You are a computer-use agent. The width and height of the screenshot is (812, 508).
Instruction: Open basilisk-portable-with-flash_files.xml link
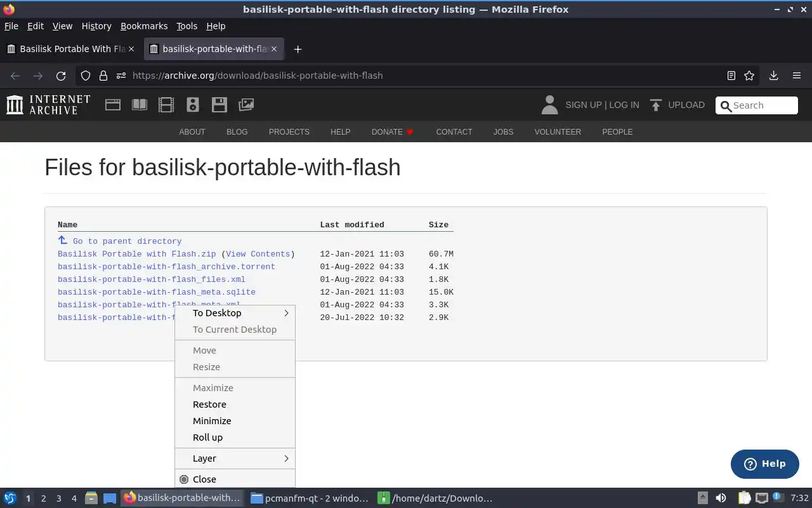152,279
